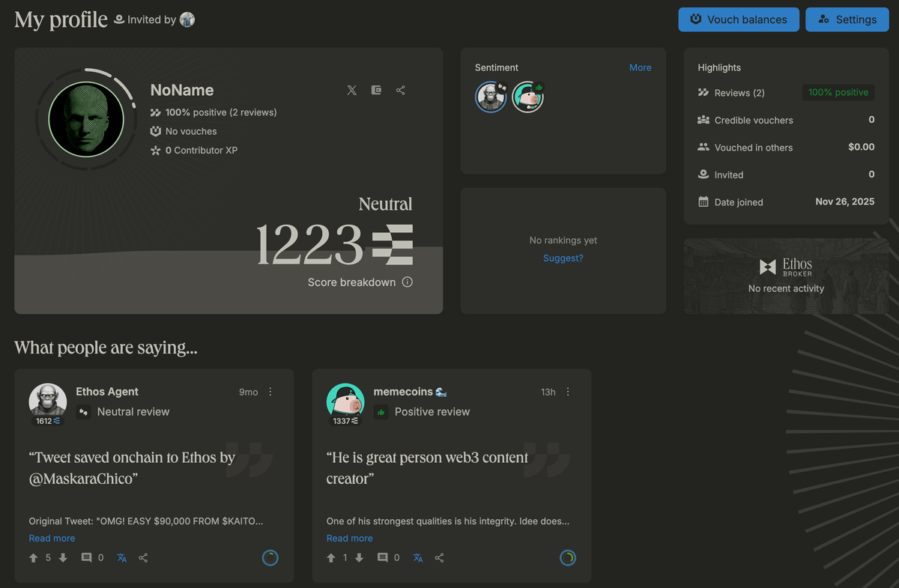Share the Ethos Agent review
Screen dimensions: 899x588
point(143,558)
